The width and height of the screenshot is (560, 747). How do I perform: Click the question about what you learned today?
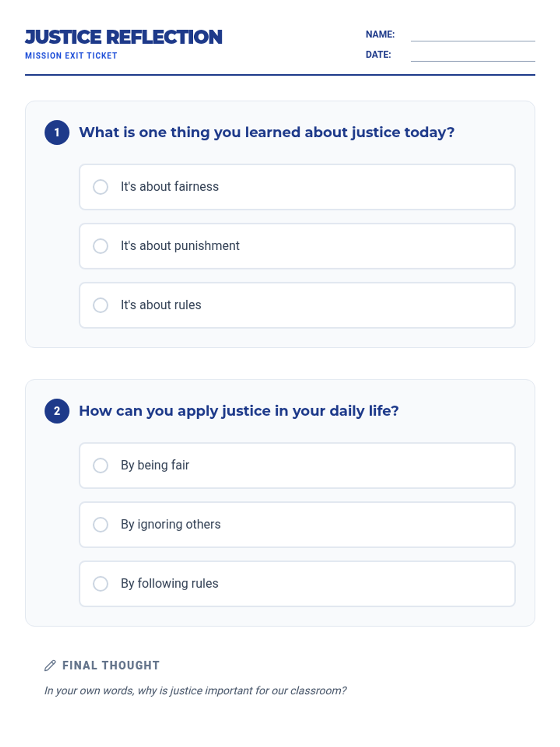point(266,133)
